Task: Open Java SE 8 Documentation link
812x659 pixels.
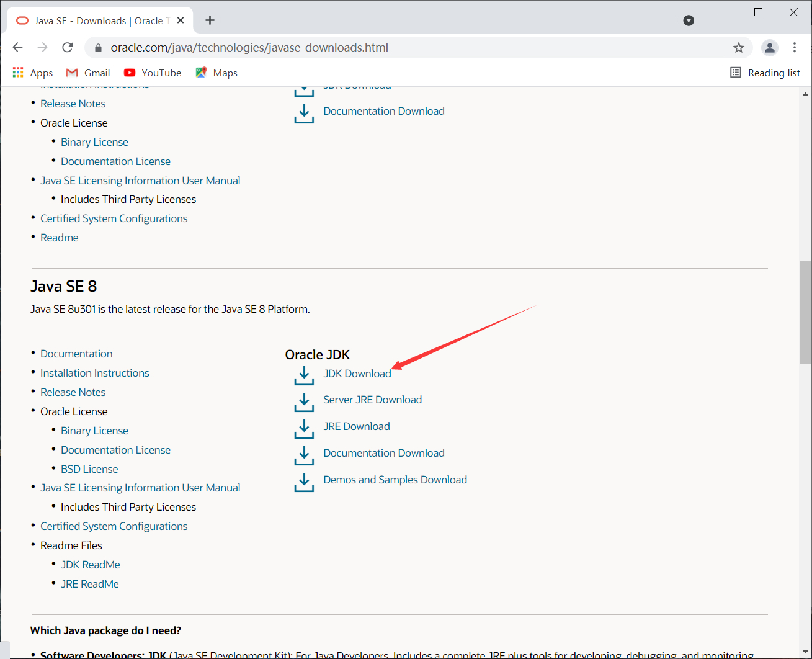Action: point(76,354)
